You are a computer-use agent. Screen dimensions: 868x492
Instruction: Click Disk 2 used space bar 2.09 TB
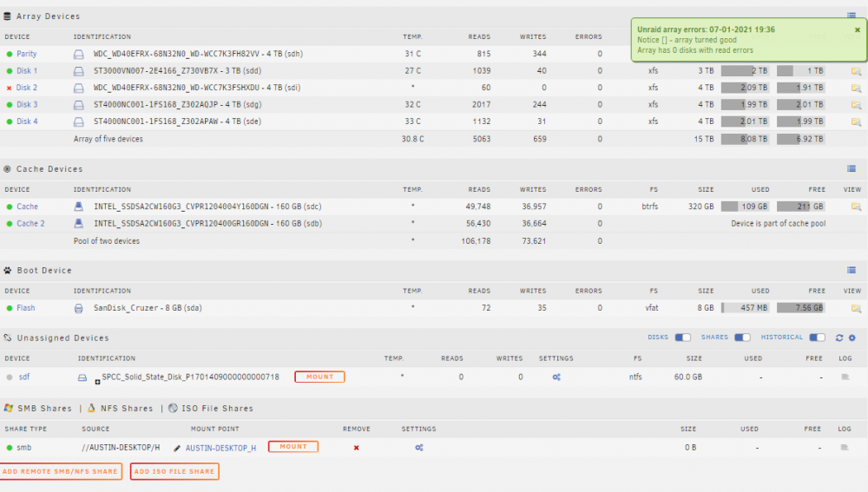click(745, 88)
